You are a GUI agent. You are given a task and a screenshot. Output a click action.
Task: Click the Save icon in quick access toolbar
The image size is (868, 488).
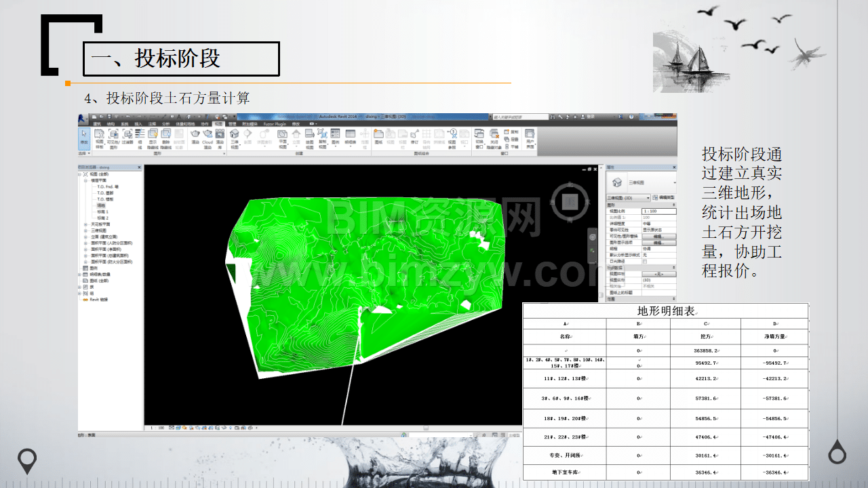coord(109,117)
